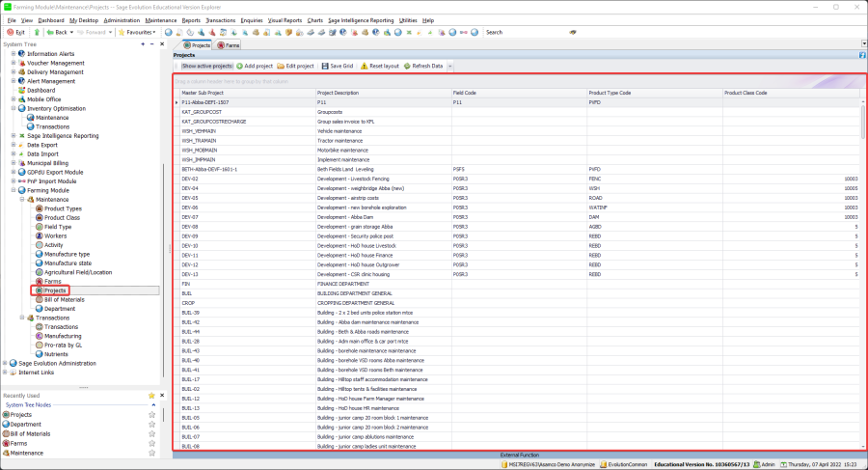Open the Favourites dropdown
The image size is (868, 470).
(x=135, y=32)
